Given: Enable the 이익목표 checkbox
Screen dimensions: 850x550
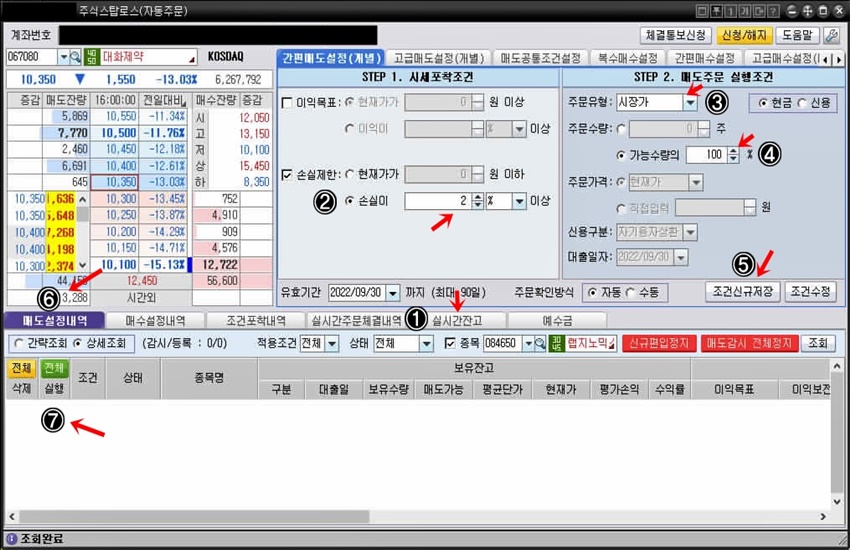Looking at the screenshot, I should click(x=287, y=102).
